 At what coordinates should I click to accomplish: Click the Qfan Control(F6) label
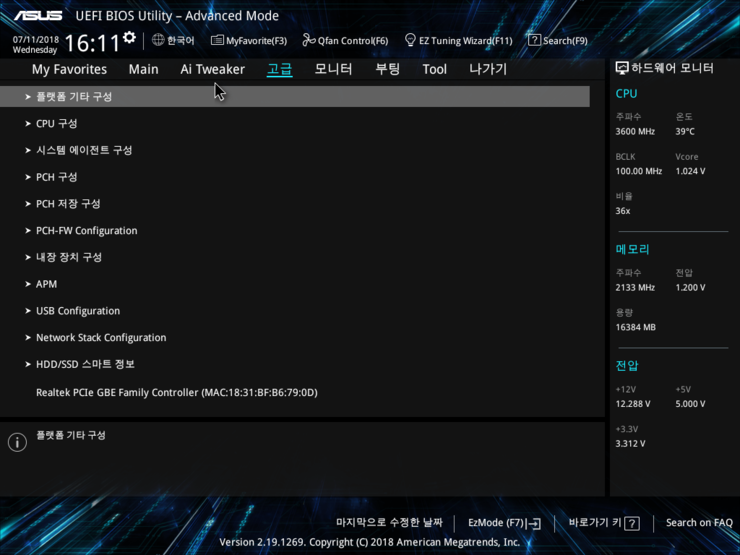353,41
